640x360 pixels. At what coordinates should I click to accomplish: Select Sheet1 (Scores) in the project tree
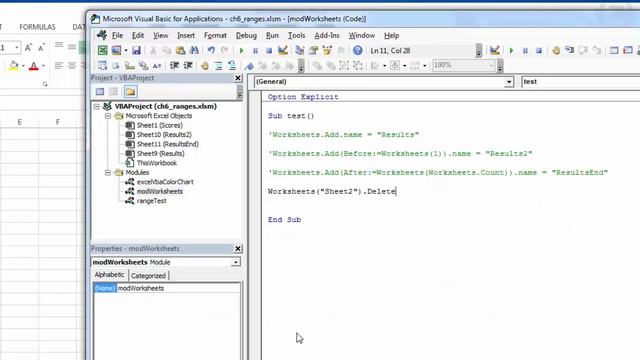pos(160,125)
